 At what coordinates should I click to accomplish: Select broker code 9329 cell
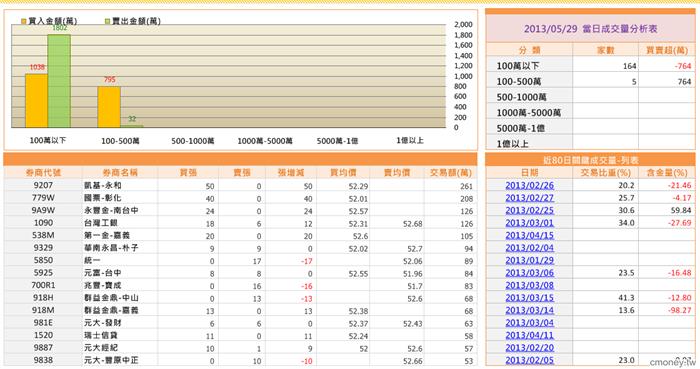43,248
